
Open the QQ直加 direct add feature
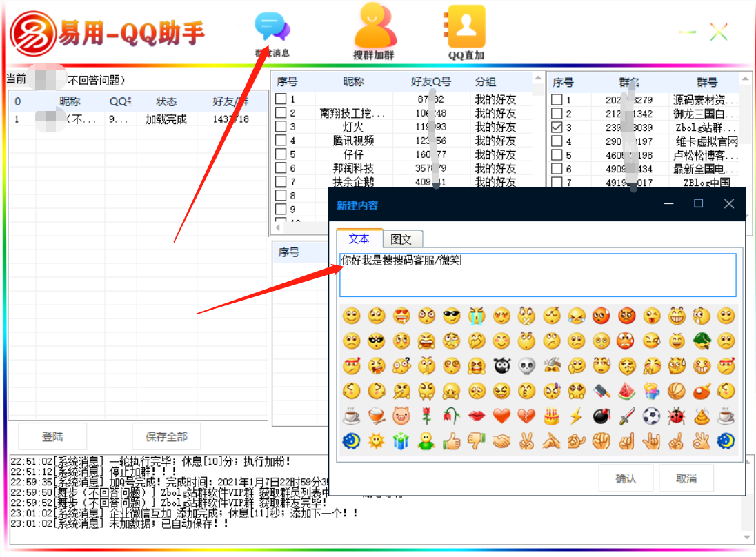466,33
